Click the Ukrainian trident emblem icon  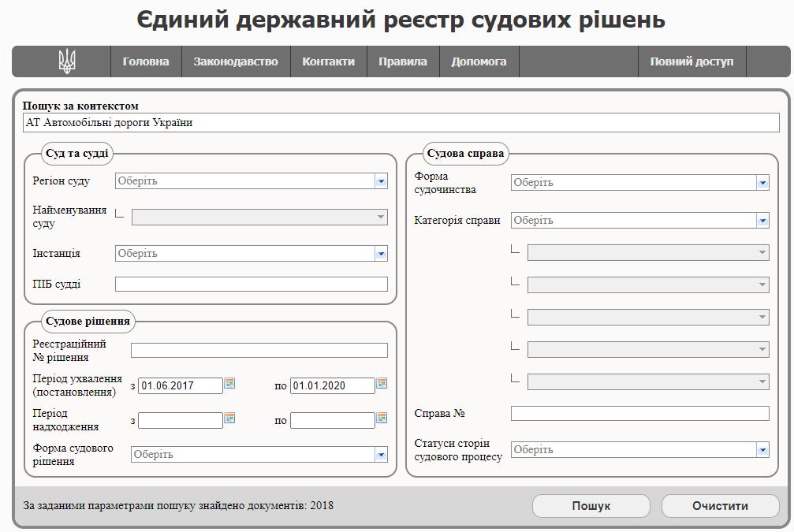point(67,61)
